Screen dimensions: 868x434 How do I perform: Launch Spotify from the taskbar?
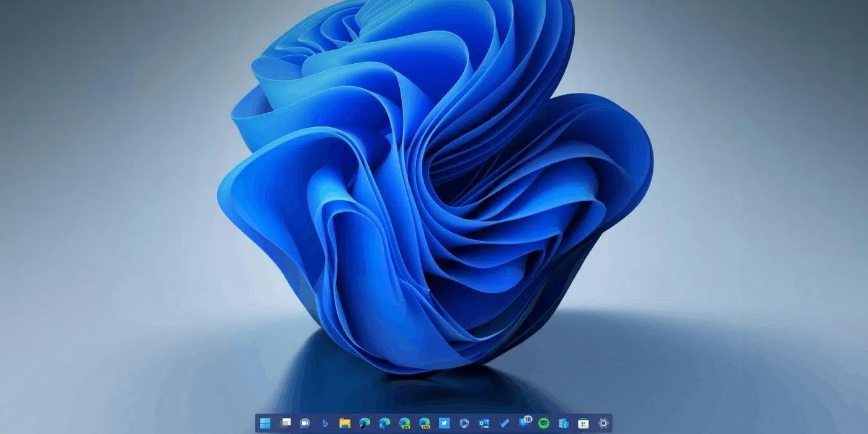[x=544, y=423]
